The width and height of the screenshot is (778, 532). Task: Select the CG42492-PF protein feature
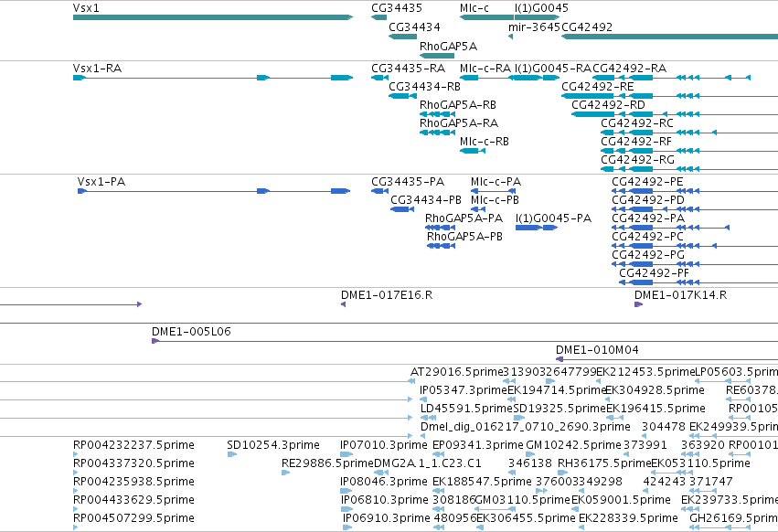tap(698, 282)
